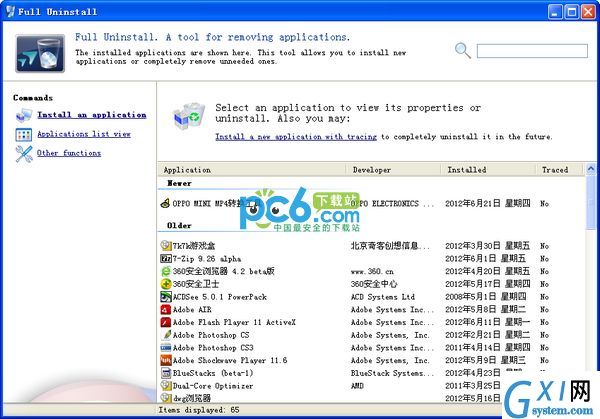Click the Adobe Flash Player 11 ActiveX icon
The width and height of the screenshot is (600, 419).
[x=165, y=322]
